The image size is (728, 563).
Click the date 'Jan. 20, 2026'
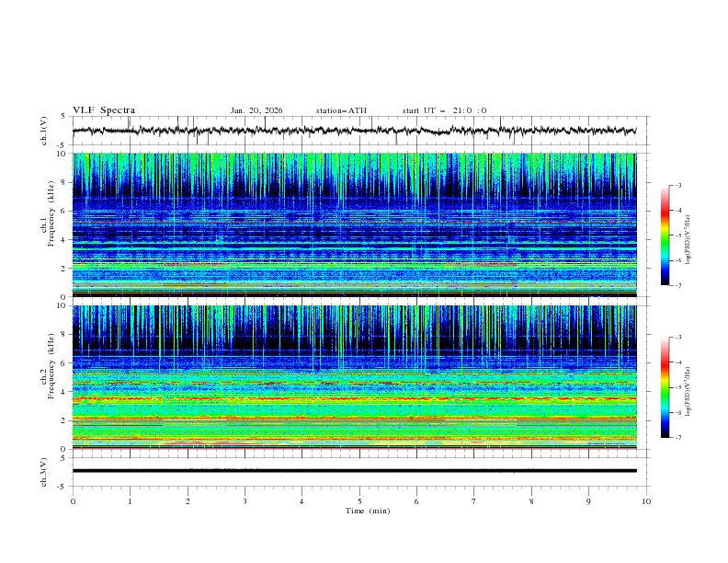pos(256,110)
